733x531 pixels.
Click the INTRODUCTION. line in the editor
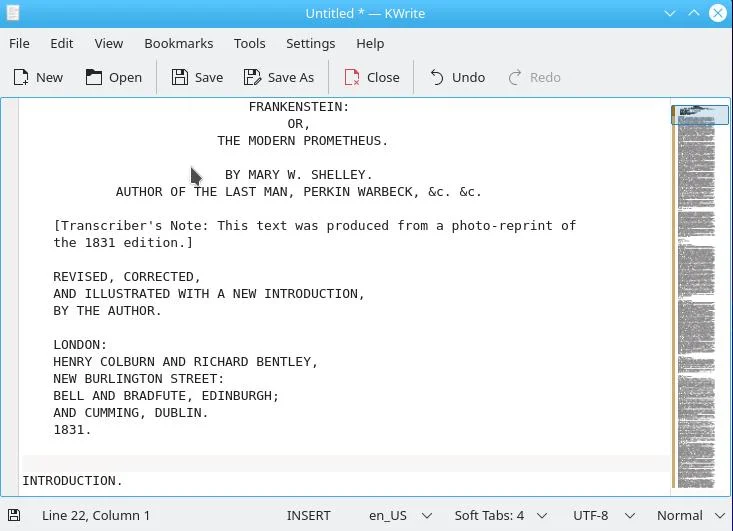click(72, 481)
